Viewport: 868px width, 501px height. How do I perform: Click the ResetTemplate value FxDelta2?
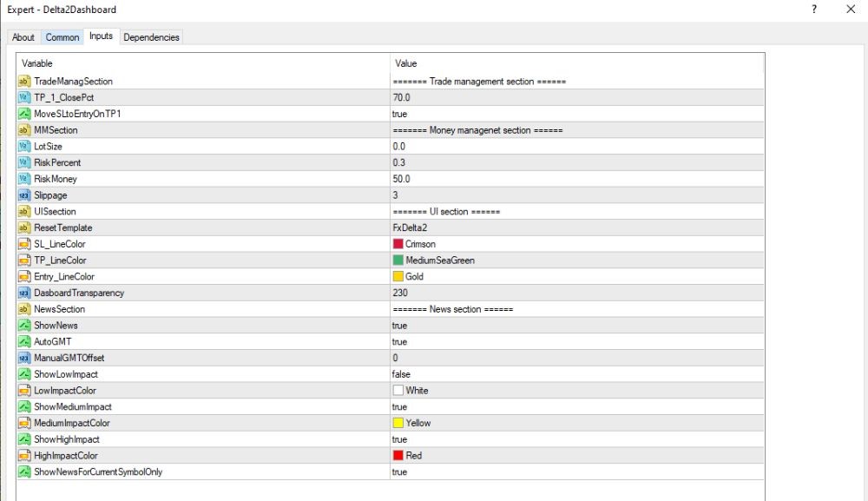411,227
